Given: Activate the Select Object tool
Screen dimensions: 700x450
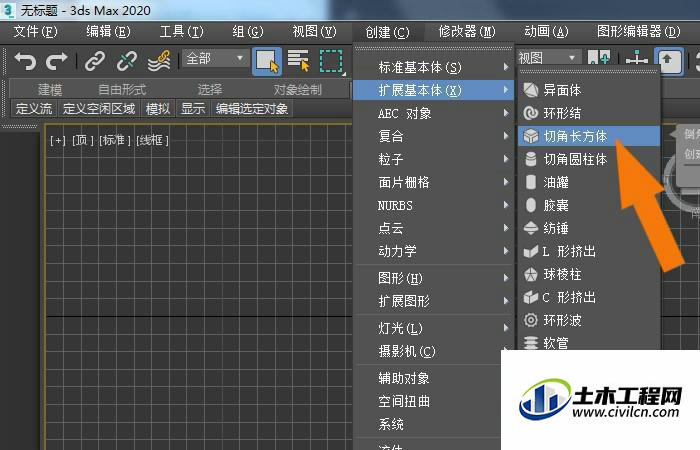Looking at the screenshot, I should point(267,61).
